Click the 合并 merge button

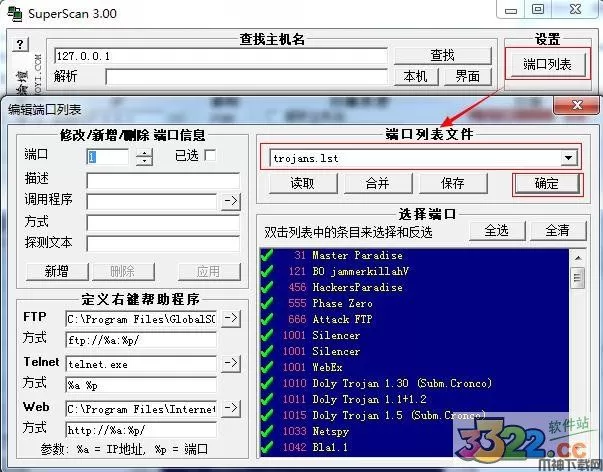(378, 183)
